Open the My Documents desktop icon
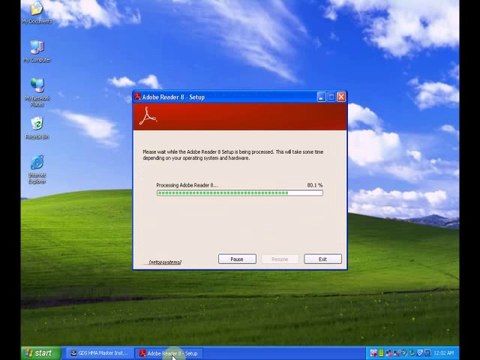Viewport: 480px width, 360px height. click(37, 12)
